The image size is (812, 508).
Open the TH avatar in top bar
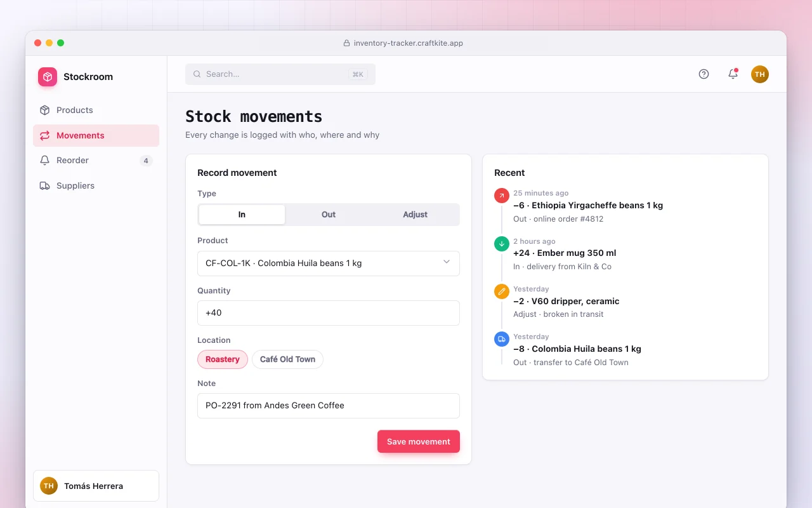[760, 74]
